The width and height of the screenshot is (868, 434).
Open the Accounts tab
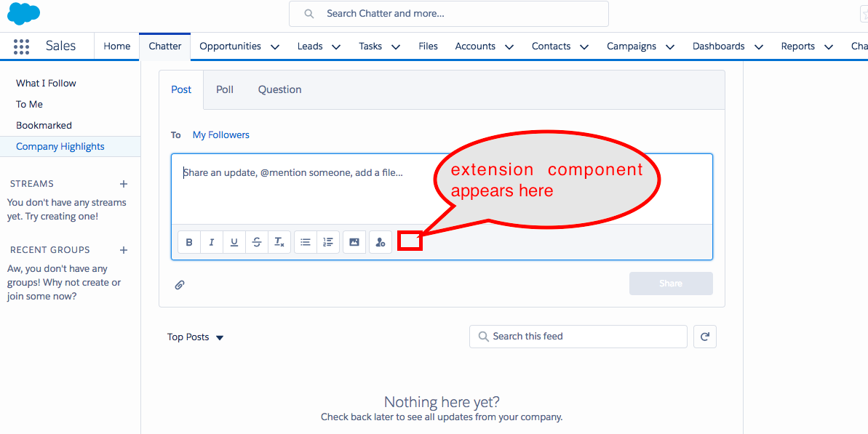475,47
